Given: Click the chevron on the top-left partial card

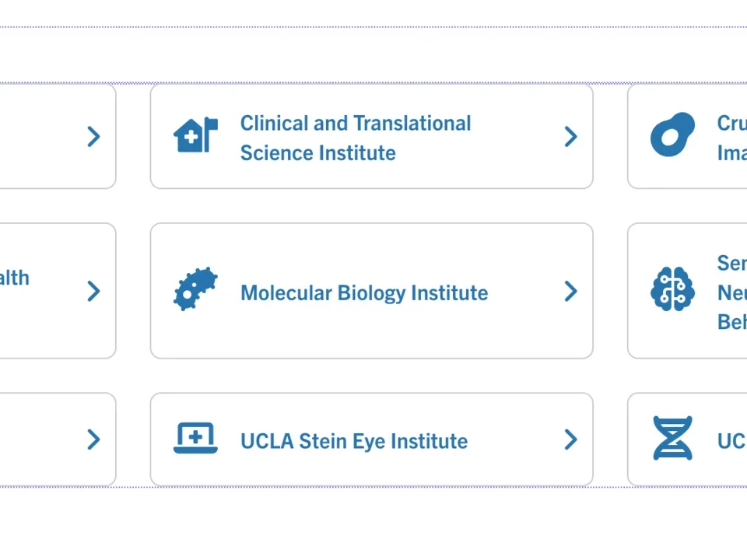Looking at the screenshot, I should [x=93, y=136].
